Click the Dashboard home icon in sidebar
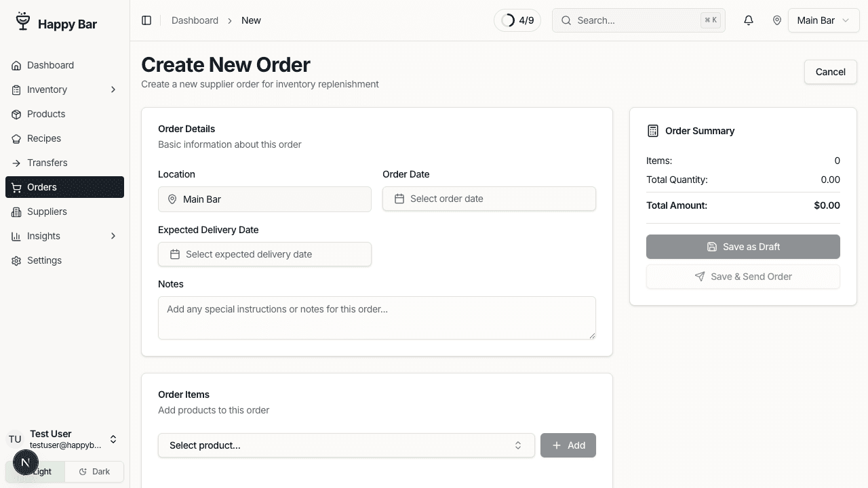 (16, 65)
